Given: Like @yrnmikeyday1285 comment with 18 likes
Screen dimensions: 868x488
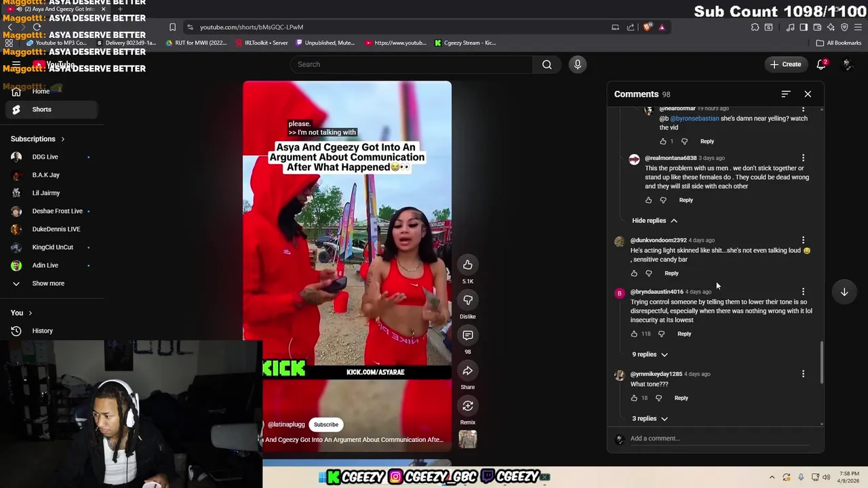Looking at the screenshot, I should point(634,398).
